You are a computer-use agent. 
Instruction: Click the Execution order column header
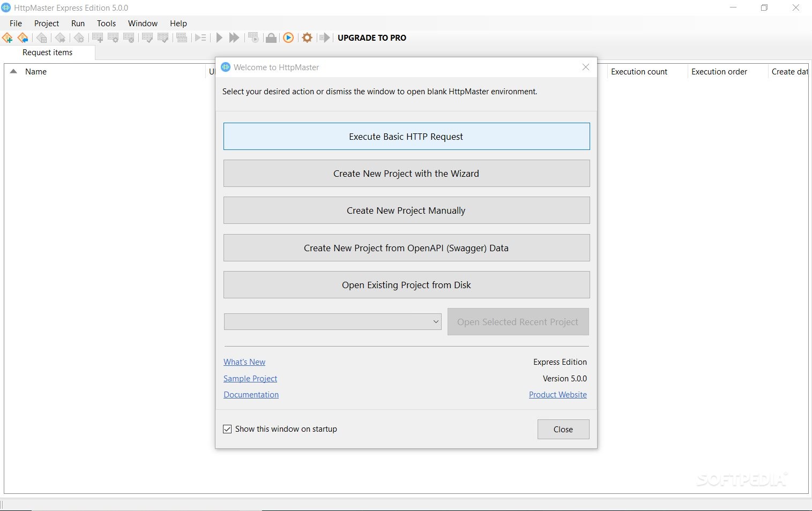click(x=719, y=71)
